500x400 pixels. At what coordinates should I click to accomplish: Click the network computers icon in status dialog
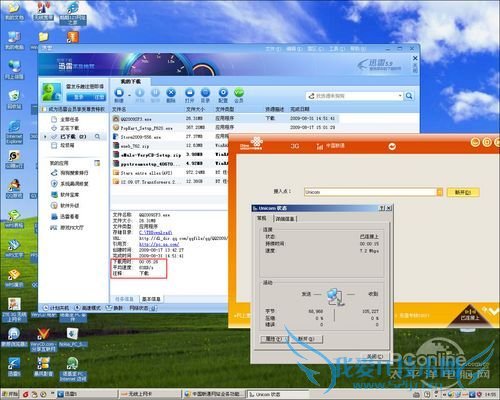[335, 297]
